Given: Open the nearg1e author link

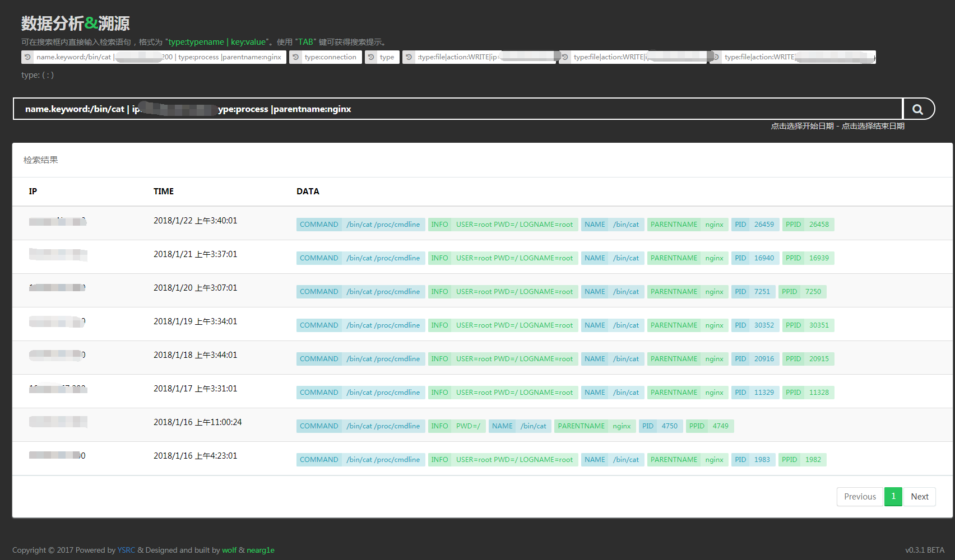Looking at the screenshot, I should point(261,550).
